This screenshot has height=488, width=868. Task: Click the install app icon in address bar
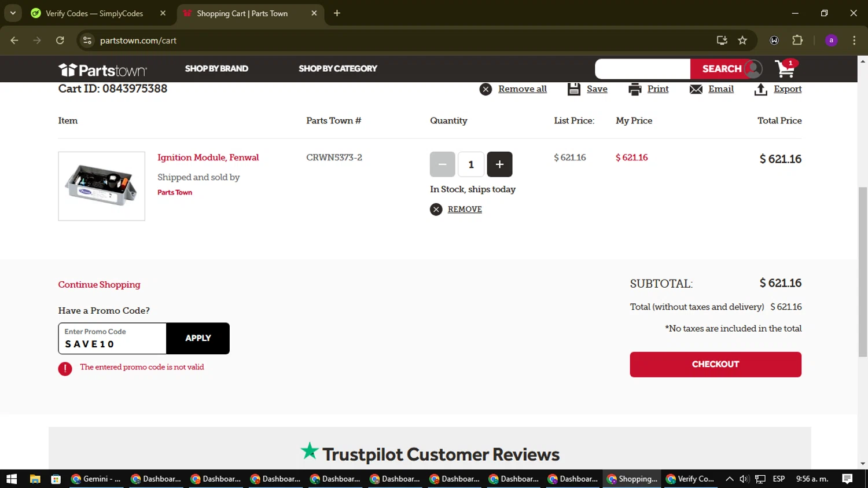tap(722, 41)
